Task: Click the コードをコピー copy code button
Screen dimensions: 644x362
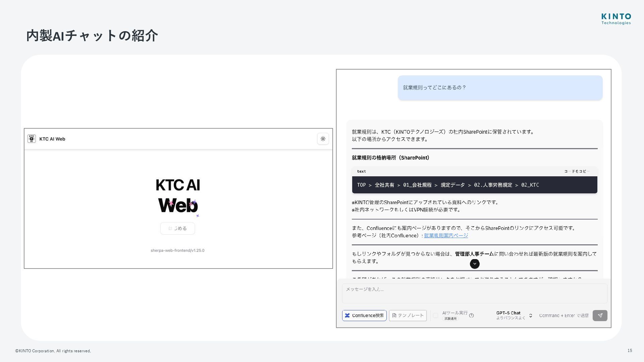Action: click(577, 171)
